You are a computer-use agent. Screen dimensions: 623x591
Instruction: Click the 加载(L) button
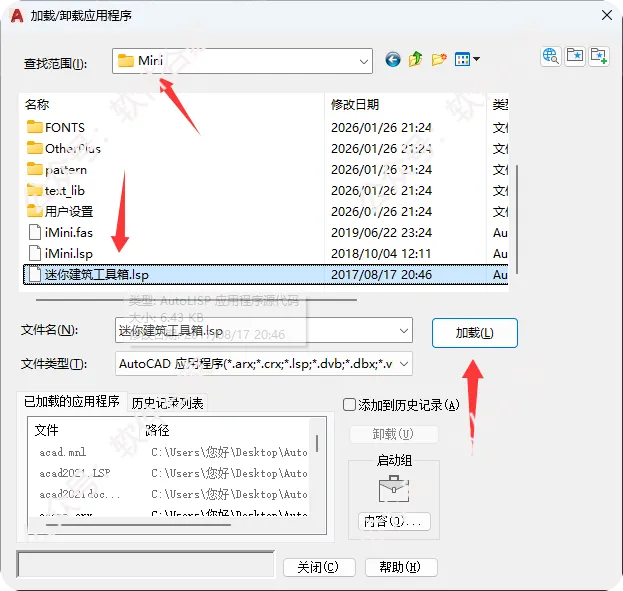coord(474,333)
